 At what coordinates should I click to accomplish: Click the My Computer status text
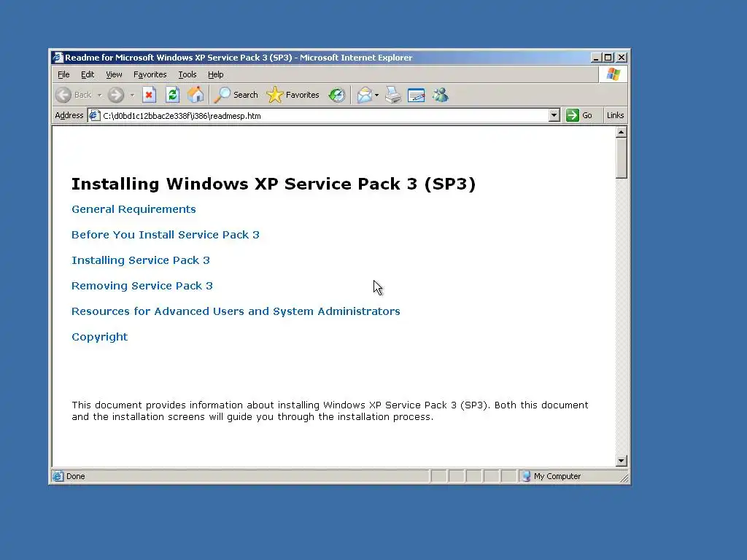point(557,476)
